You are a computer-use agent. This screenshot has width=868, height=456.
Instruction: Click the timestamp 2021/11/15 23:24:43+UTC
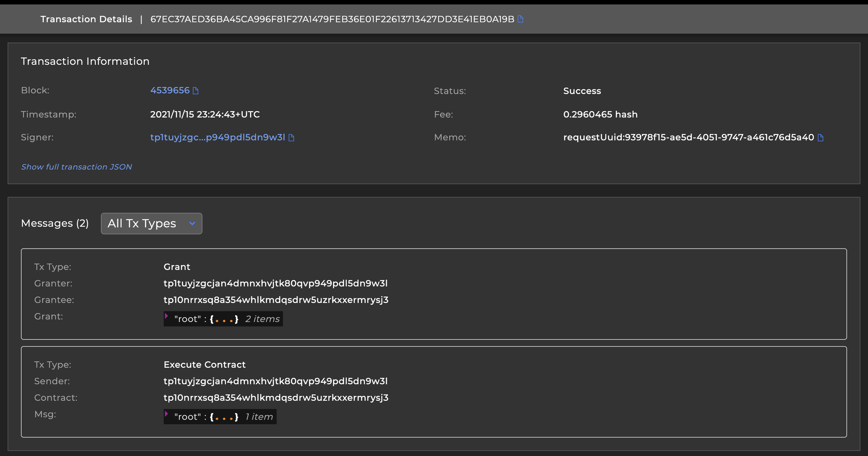[205, 114]
